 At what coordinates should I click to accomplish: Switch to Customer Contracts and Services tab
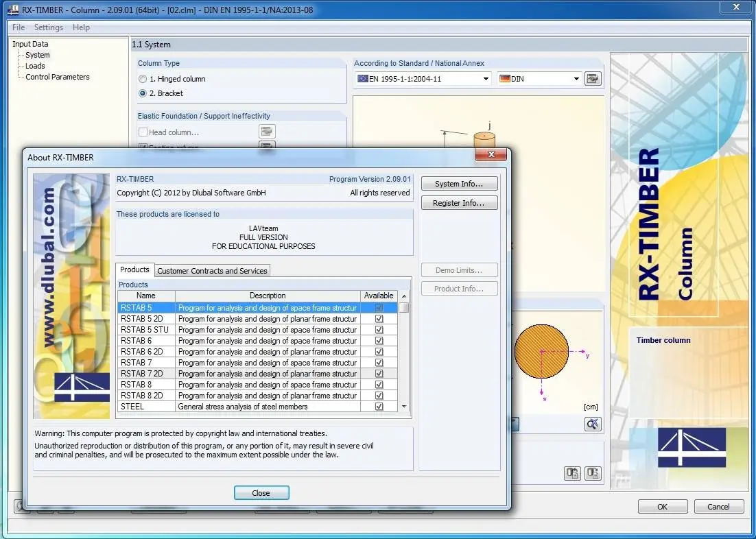[212, 271]
